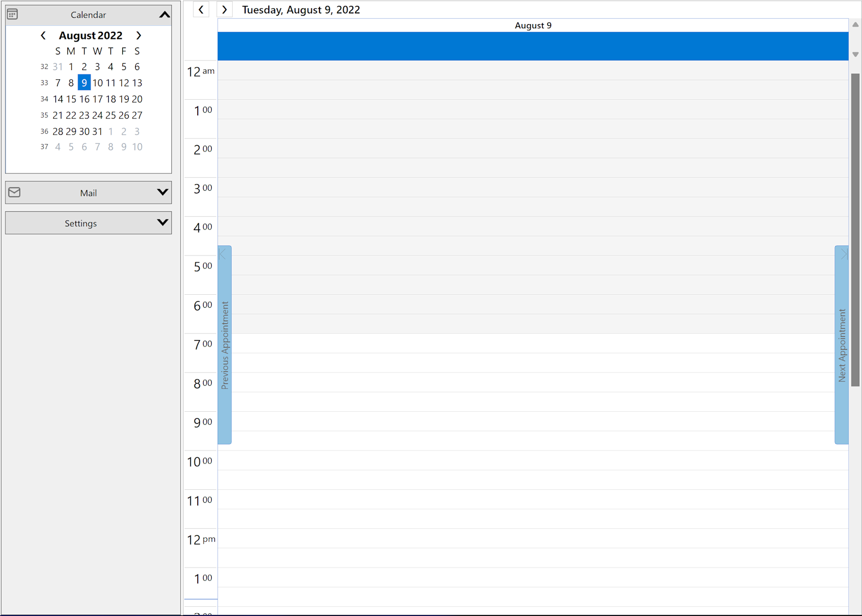Viewport: 862px width, 616px height.
Task: Navigate to the next day
Action: [x=225, y=9]
